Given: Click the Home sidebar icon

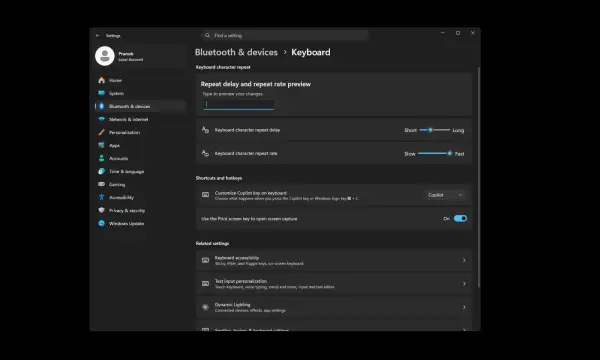Looking at the screenshot, I should coord(101,80).
